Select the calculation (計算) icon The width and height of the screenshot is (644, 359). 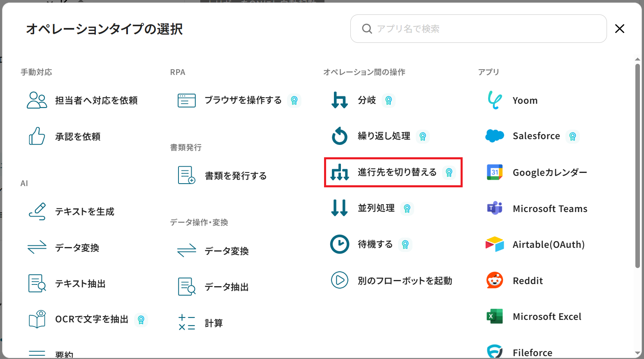point(186,323)
